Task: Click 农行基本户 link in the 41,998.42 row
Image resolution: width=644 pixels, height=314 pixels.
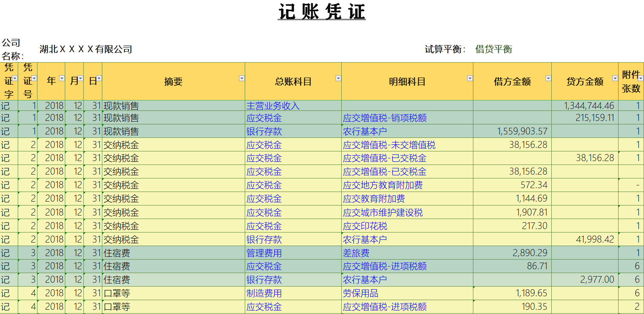Action: (365, 239)
